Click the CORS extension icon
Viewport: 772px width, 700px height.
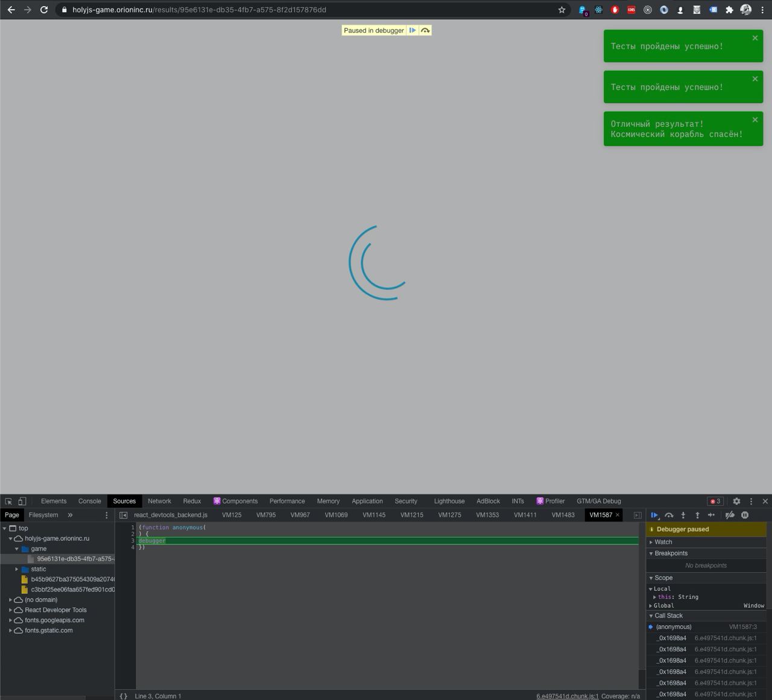(631, 10)
